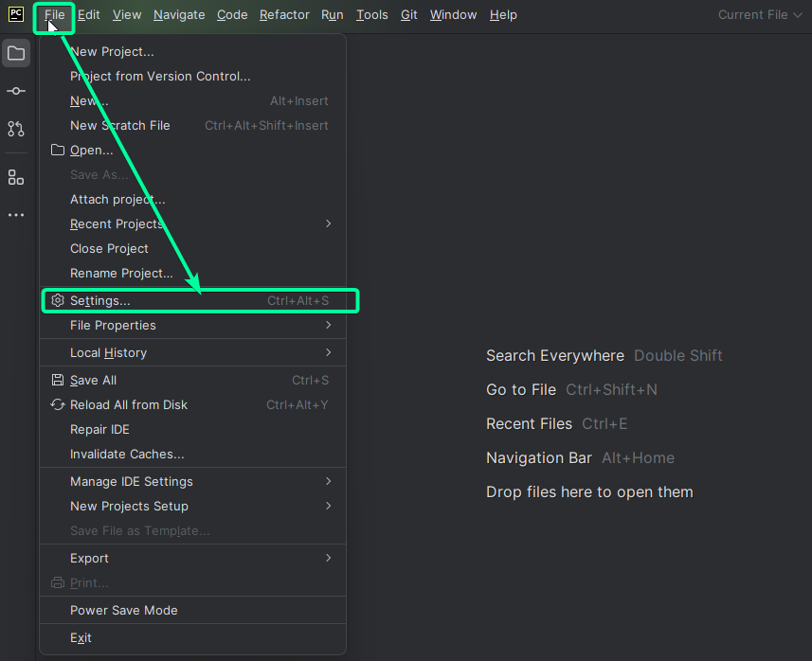
Task: Open the Run menu
Action: 332,15
